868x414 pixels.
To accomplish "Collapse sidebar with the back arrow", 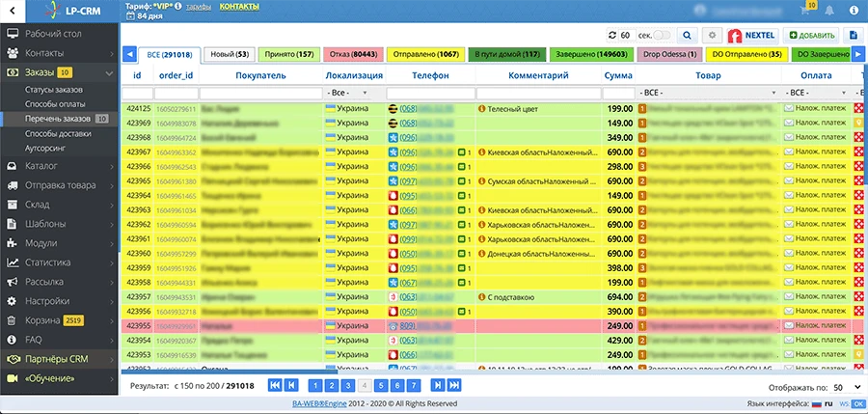I will point(13,10).
